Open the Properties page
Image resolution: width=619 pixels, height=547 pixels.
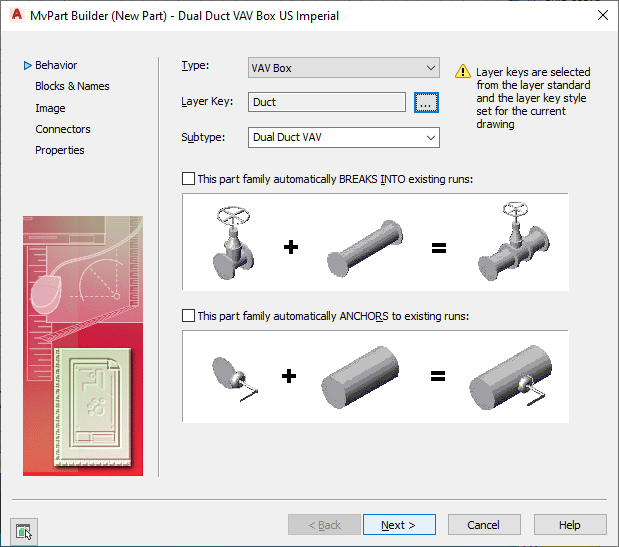tap(59, 150)
